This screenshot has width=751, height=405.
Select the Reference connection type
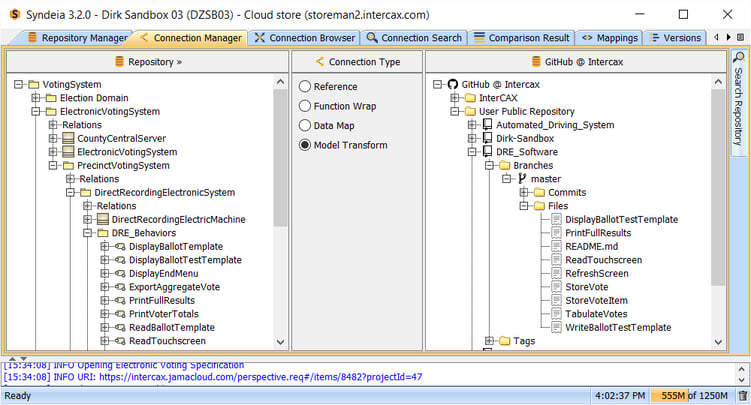305,86
